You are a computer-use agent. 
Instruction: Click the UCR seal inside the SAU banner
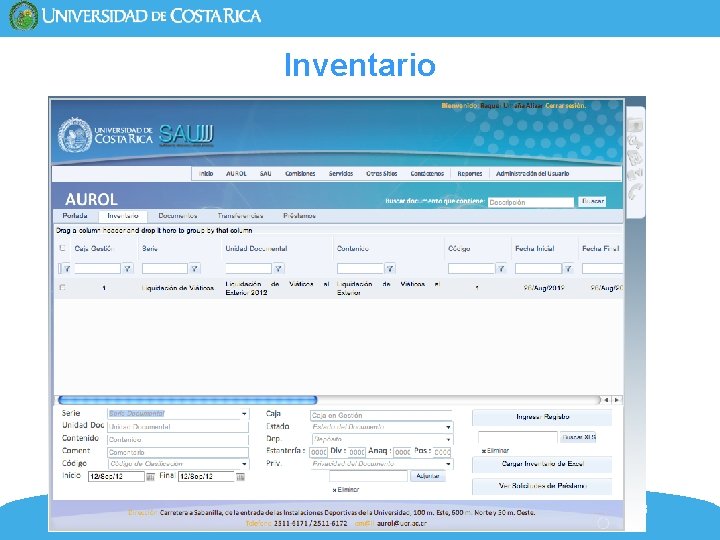(75, 135)
